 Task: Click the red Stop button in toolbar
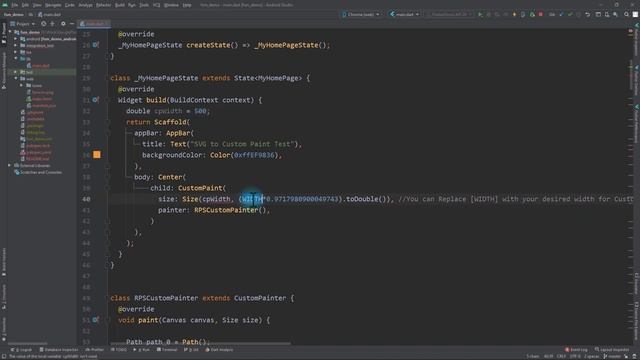click(x=541, y=14)
